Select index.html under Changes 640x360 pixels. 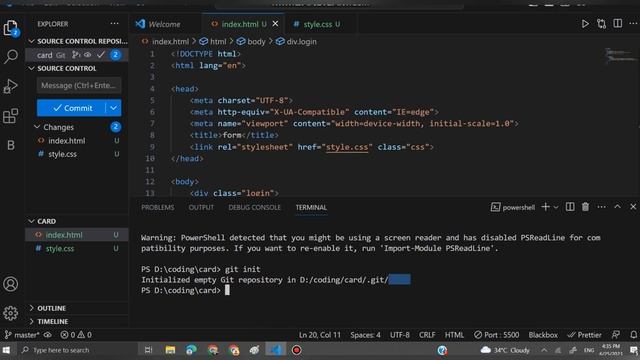pyautogui.click(x=78, y=140)
